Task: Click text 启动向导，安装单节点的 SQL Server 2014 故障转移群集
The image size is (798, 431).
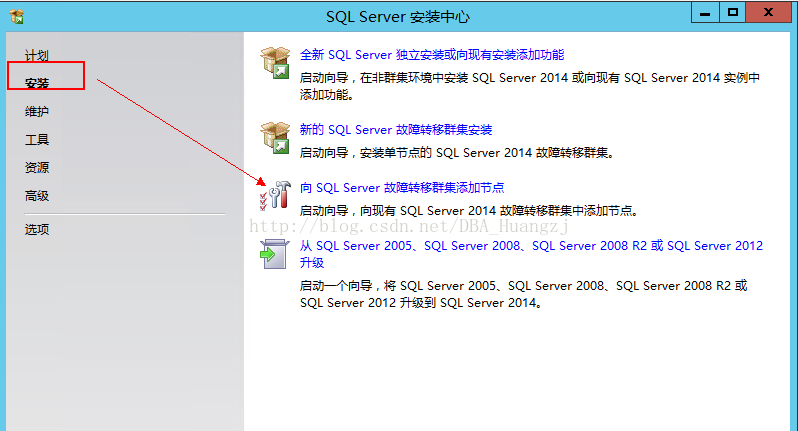Action: click(x=457, y=153)
